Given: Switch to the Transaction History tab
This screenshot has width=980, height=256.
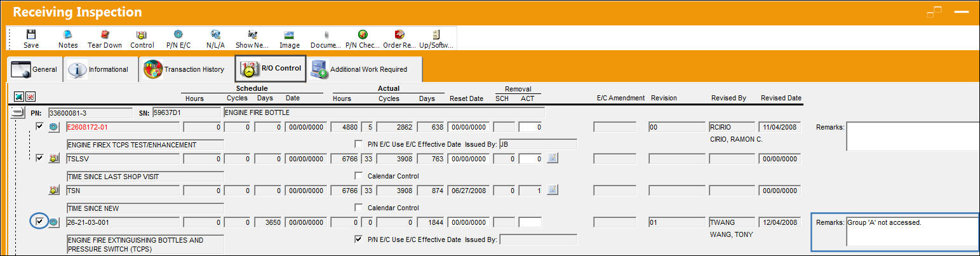Looking at the screenshot, I should 184,69.
